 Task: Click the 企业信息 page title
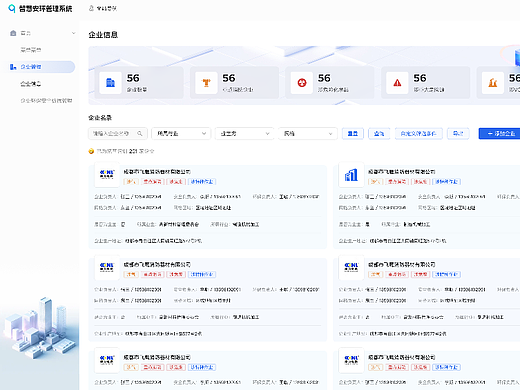click(x=103, y=35)
